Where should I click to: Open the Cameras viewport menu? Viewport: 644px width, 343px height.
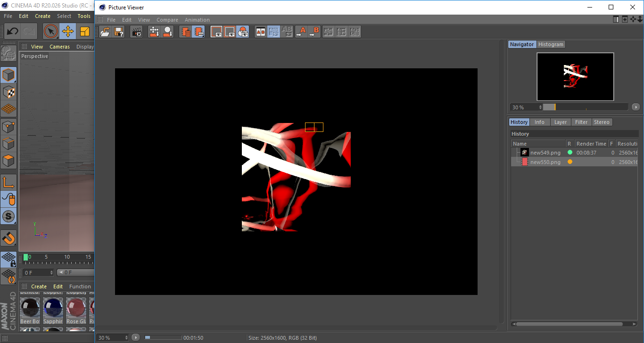click(x=59, y=47)
